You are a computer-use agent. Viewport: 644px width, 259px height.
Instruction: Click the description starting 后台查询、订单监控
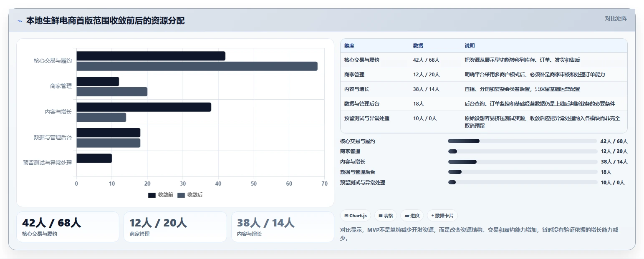click(x=540, y=104)
